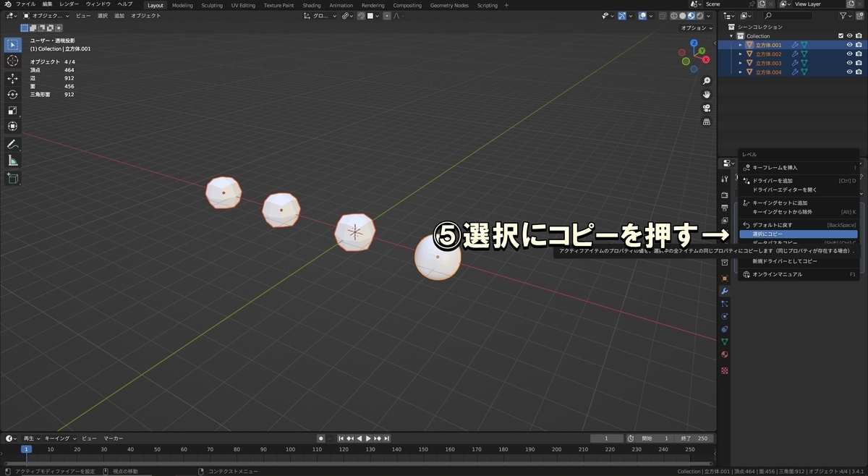The width and height of the screenshot is (868, 476).
Task: Switch perspective/orthographic grid gizmo
Action: point(707,122)
